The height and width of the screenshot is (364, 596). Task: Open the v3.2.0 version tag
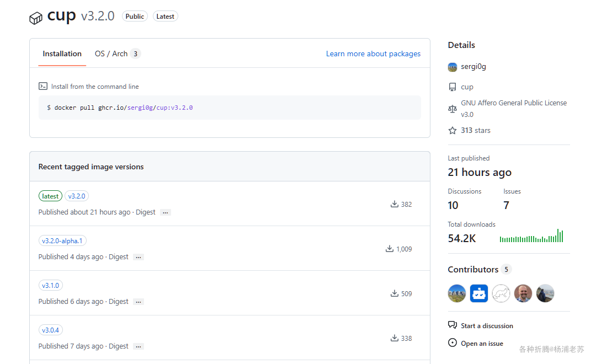(x=76, y=196)
